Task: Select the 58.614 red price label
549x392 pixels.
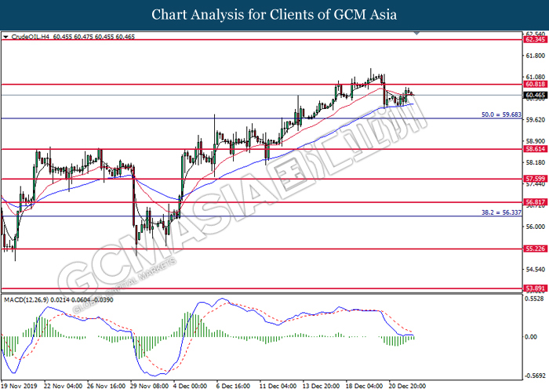Action: pos(535,149)
